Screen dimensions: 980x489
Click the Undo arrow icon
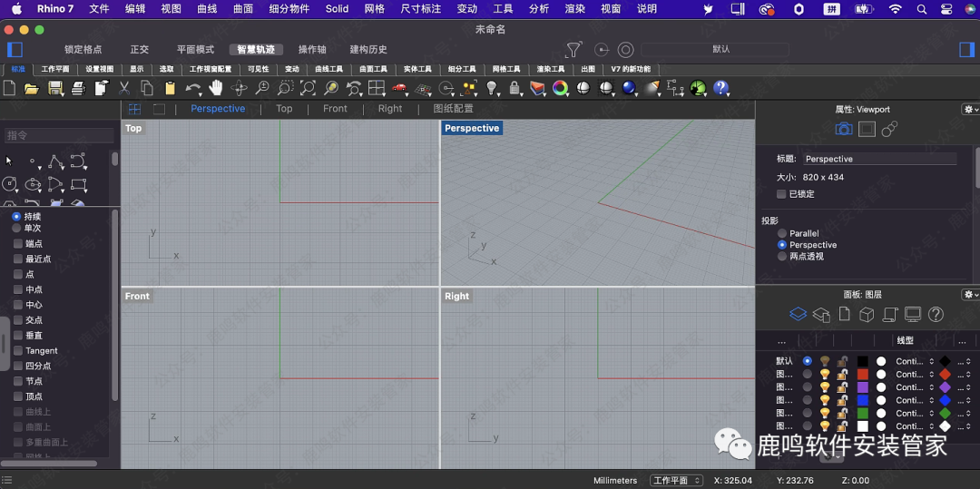point(191,88)
